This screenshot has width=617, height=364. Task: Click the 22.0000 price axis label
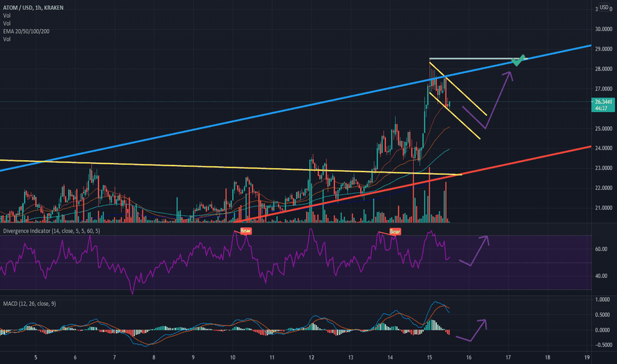coord(604,188)
